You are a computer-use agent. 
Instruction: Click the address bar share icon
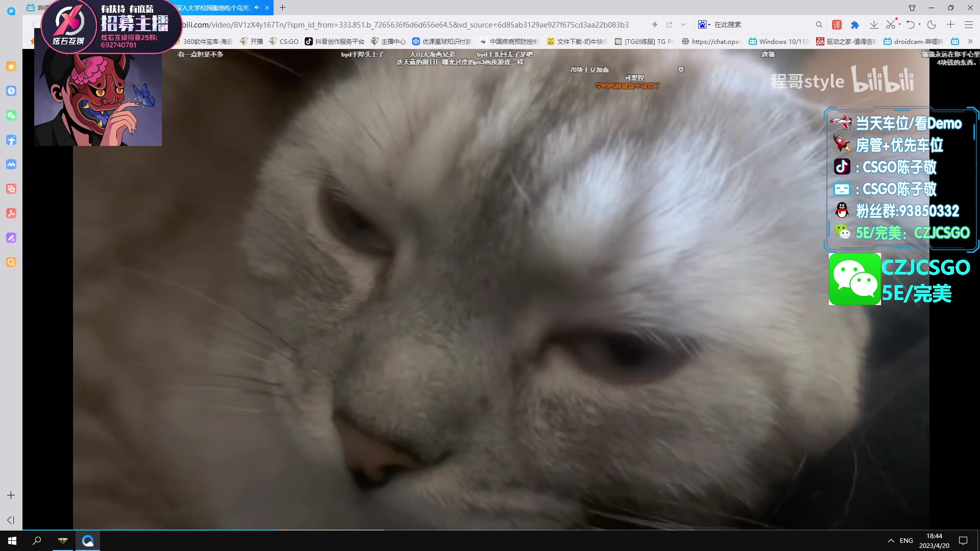670,24
